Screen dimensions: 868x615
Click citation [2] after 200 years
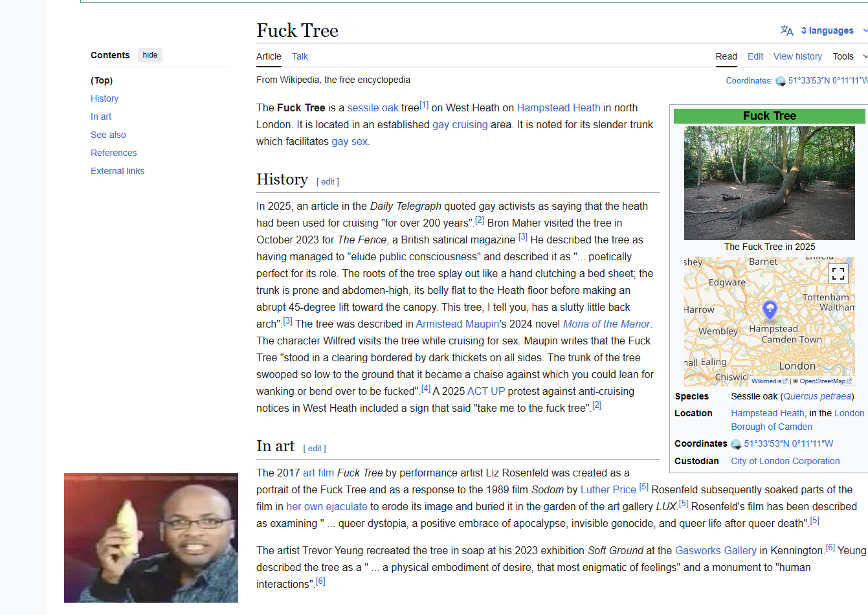coord(480,220)
